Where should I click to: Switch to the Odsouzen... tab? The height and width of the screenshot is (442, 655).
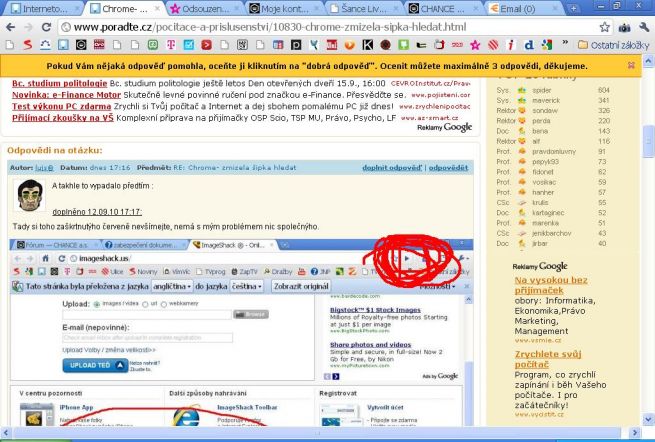pyautogui.click(x=205, y=8)
